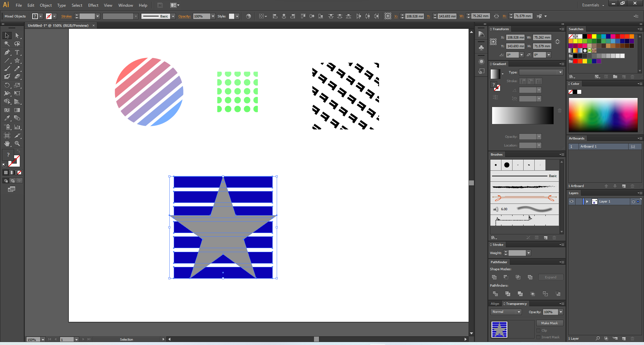This screenshot has height=345, width=644.
Task: Select the Symbol Sprayer tool
Action: 7,127
